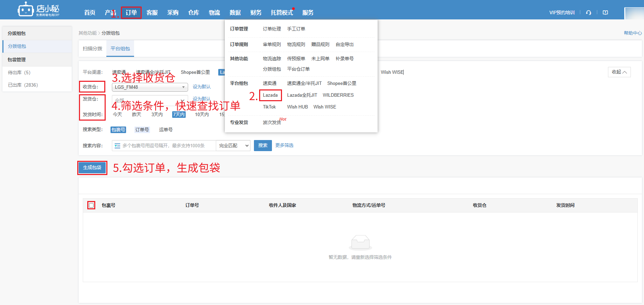Open the 发货仓 dropdown
The image size is (644, 305).
(x=150, y=100)
